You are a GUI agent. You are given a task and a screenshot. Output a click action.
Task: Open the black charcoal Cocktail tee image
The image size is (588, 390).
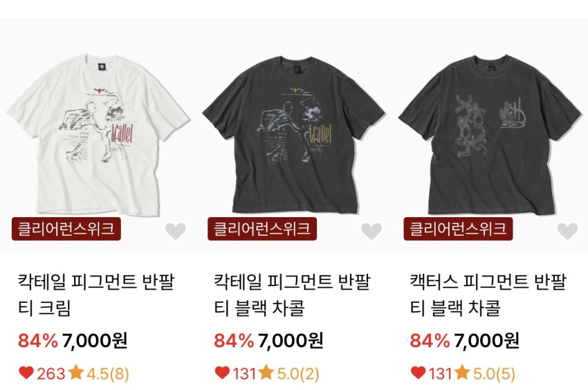294,135
